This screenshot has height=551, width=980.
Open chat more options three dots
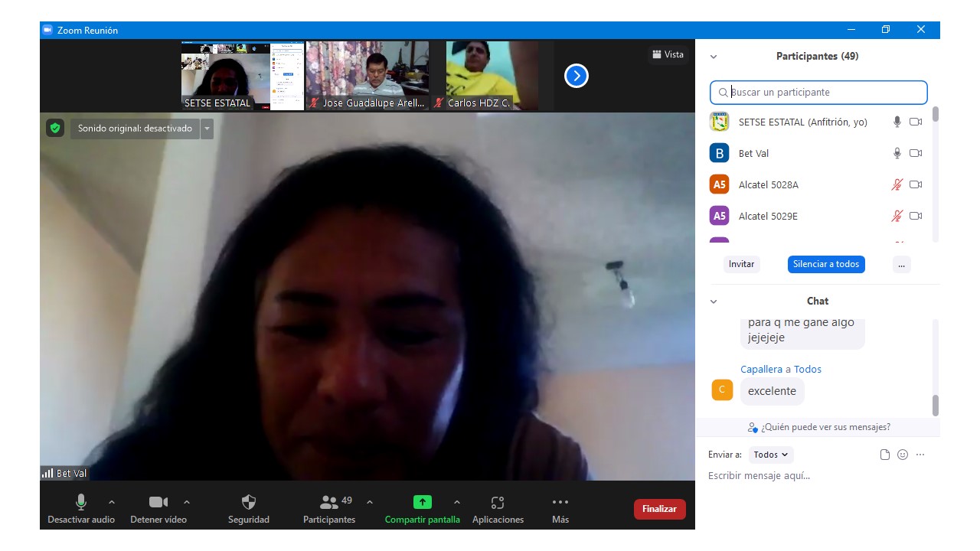pyautogui.click(x=920, y=455)
